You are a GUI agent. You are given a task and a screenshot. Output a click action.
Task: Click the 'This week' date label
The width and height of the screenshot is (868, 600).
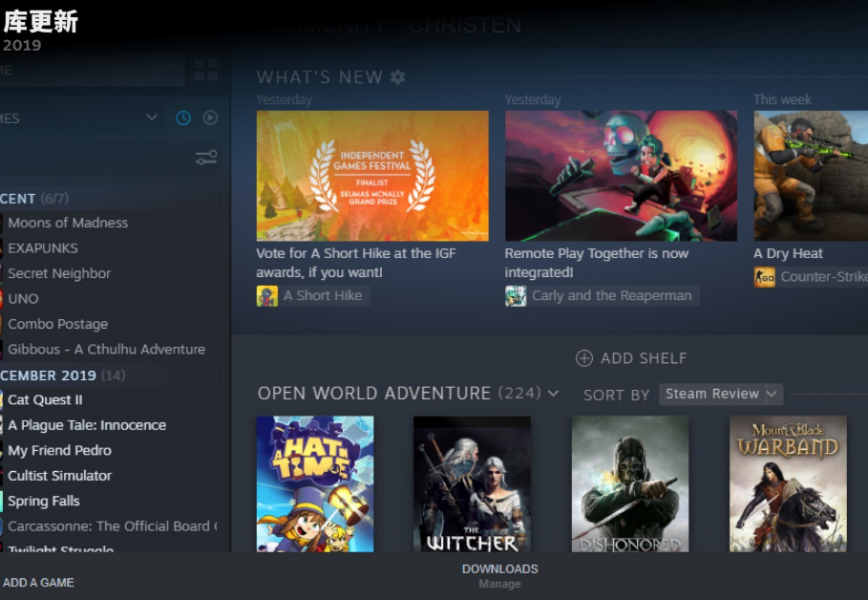pyautogui.click(x=782, y=99)
